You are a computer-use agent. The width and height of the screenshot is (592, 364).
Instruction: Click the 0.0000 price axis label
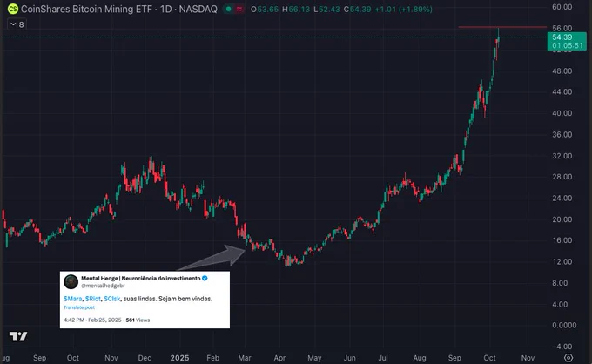tap(564, 325)
